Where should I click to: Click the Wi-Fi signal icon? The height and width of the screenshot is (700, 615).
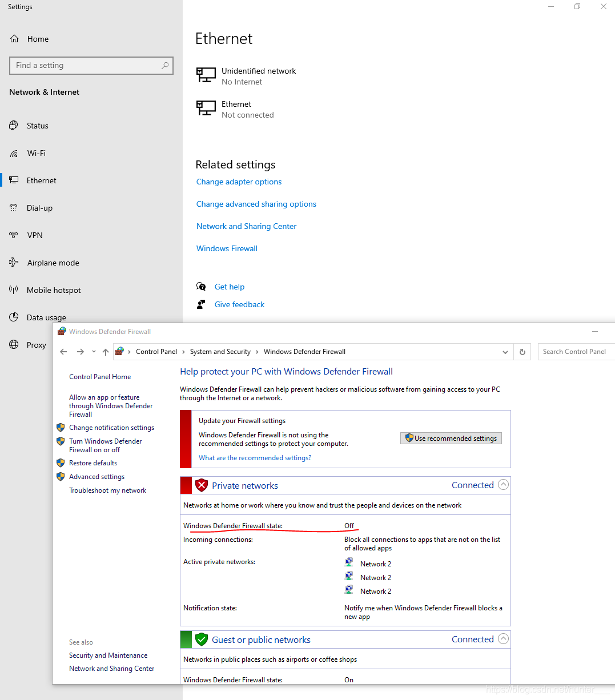(x=14, y=153)
